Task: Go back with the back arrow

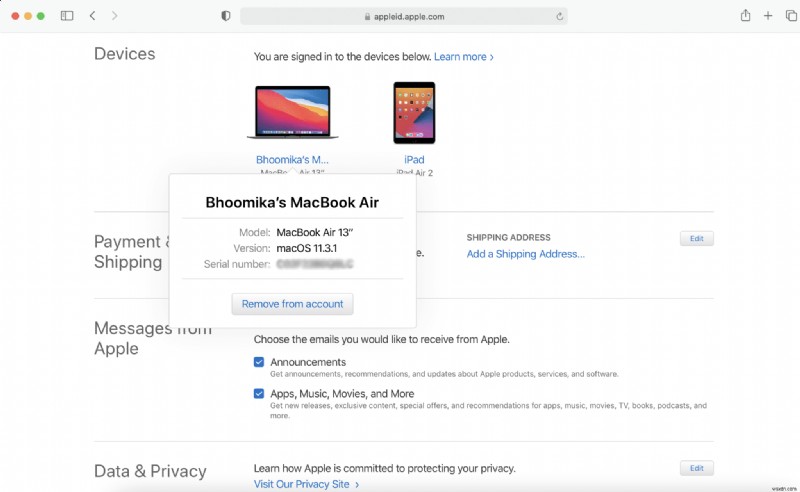Action: pos(92,16)
